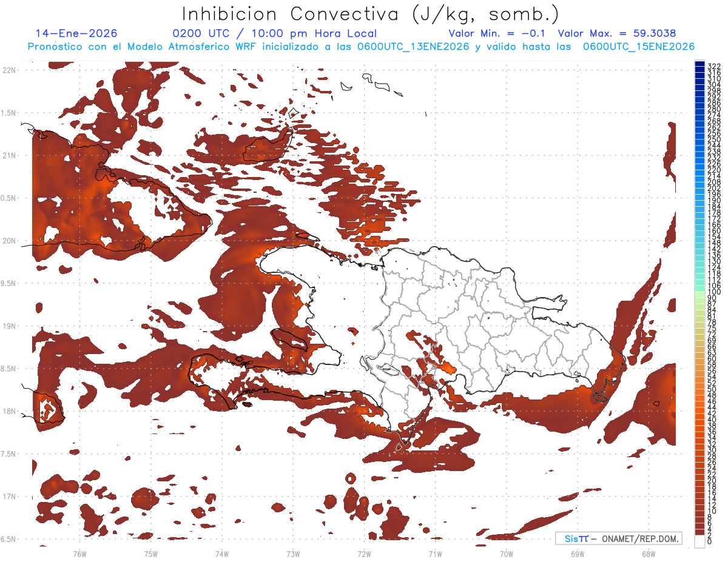Click the color bar value '10'
This screenshot has height=562, width=728.
pos(712,511)
